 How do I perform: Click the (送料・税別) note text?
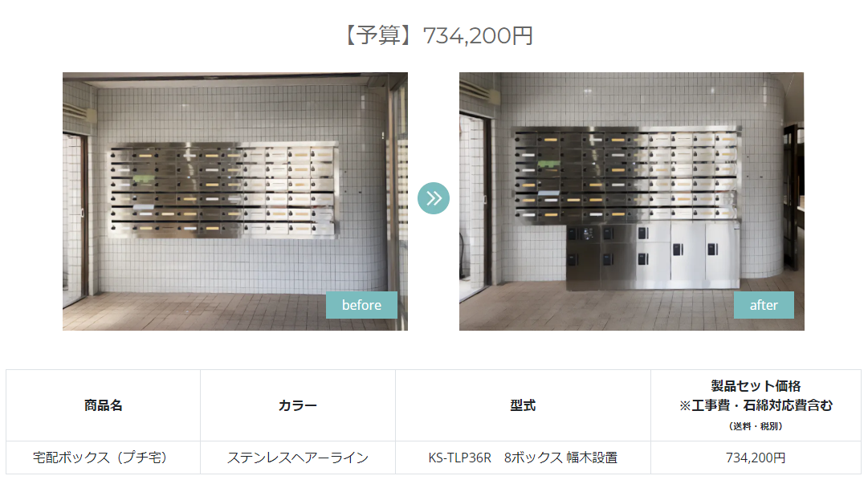click(756, 426)
